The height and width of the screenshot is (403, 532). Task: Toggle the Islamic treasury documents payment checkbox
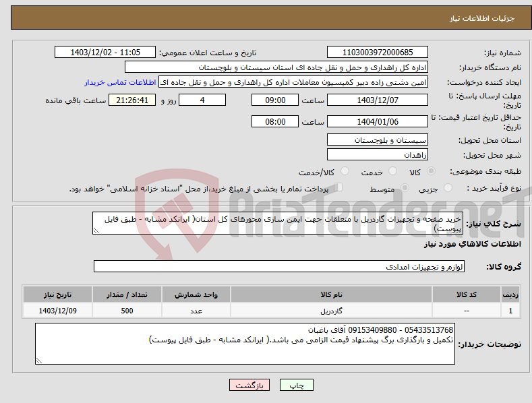click(x=338, y=187)
